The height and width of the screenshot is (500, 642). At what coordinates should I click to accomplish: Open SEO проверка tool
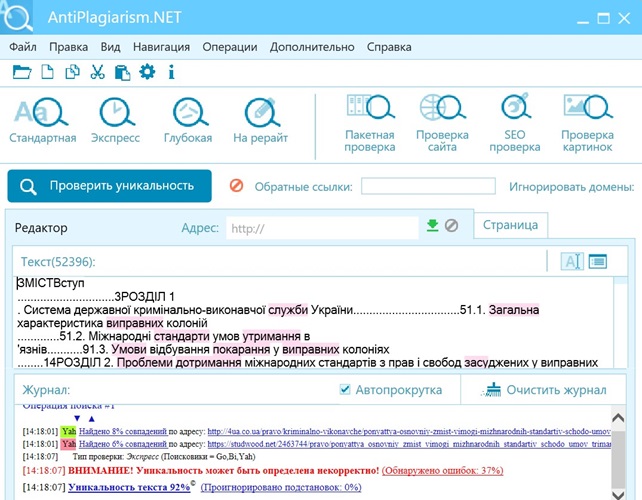tap(515, 123)
